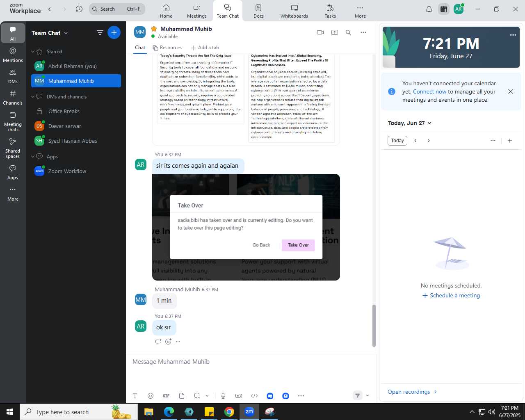Dismiss the calendar connection notice
525x420 pixels.
pos(511,91)
